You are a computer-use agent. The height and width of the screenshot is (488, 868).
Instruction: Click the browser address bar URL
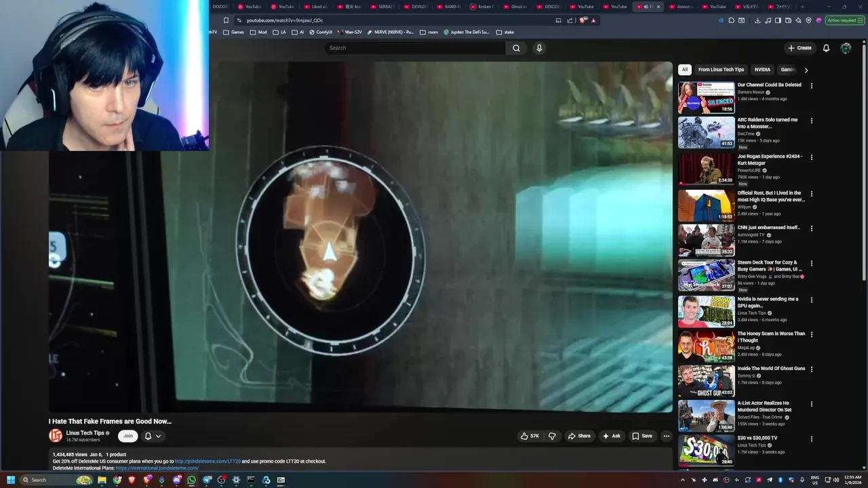pos(285,20)
